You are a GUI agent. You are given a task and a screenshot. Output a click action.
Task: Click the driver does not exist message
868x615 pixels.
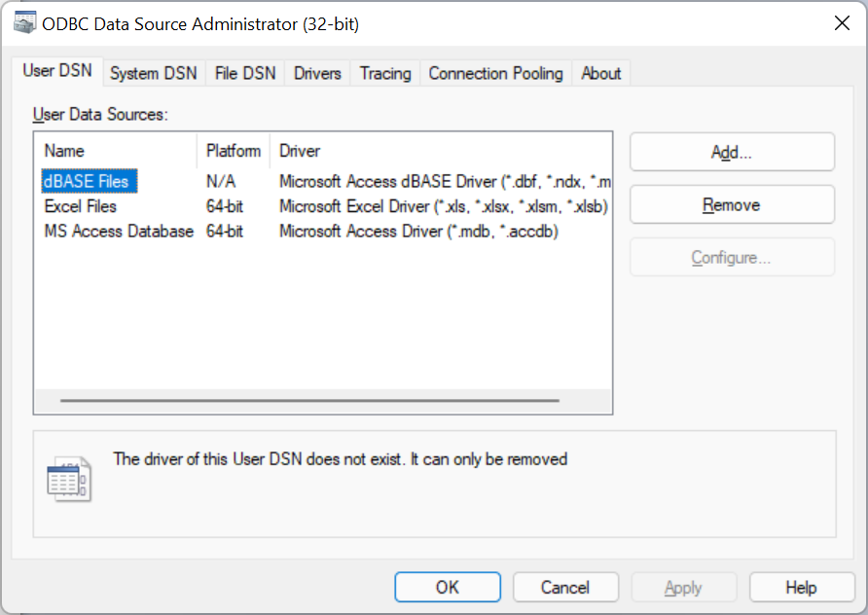340,459
